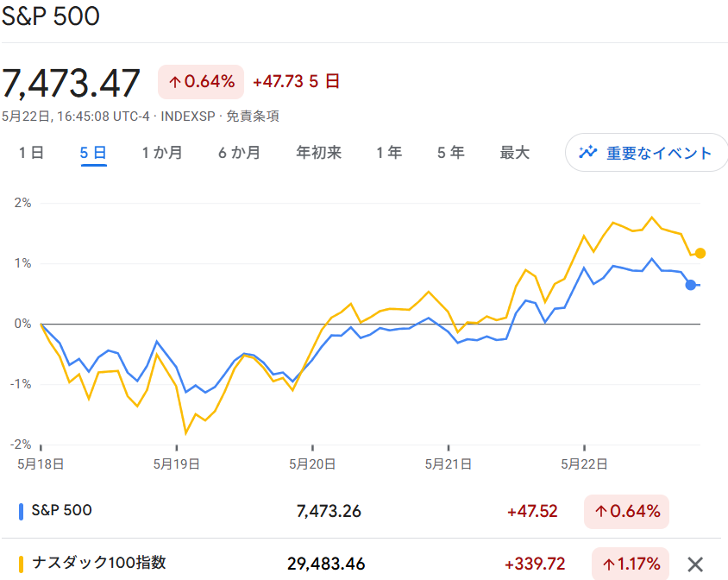Switch to the 1か月 range tab

coord(162,153)
